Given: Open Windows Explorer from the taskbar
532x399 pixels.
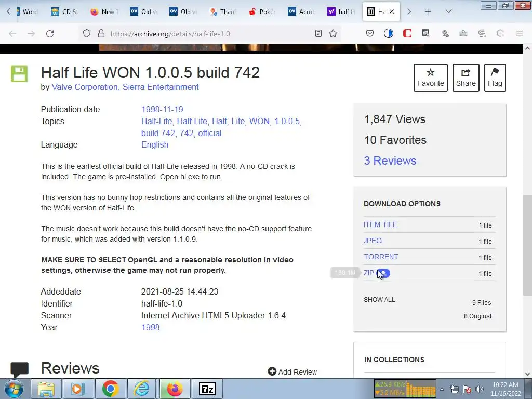Looking at the screenshot, I should (x=46, y=389).
